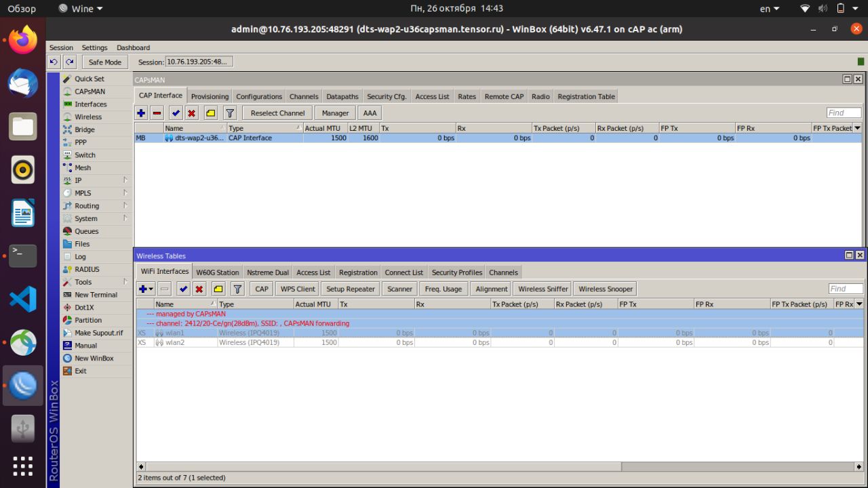Open the Switch sidebar item
The image size is (868, 488).
point(85,155)
